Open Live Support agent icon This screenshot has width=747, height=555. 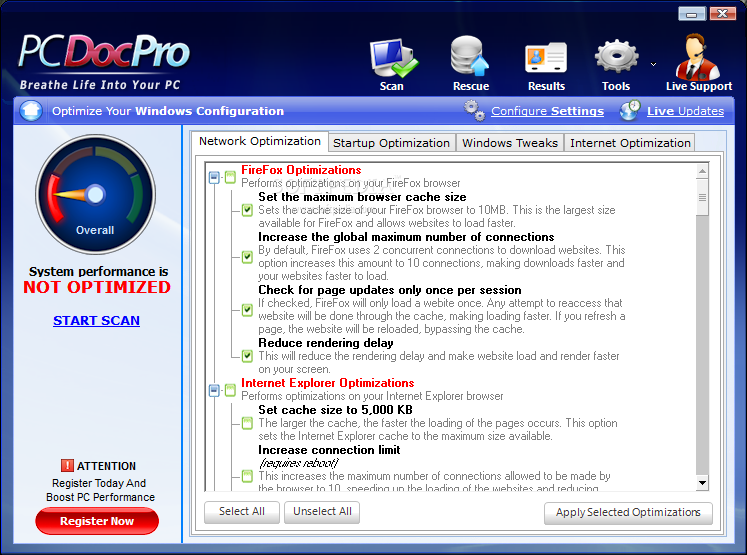point(697,57)
